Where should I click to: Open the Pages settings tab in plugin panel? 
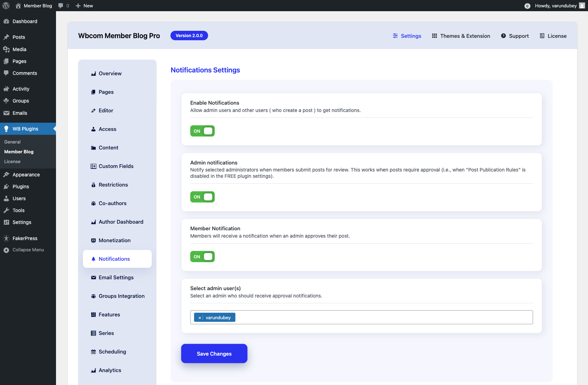click(x=117, y=92)
